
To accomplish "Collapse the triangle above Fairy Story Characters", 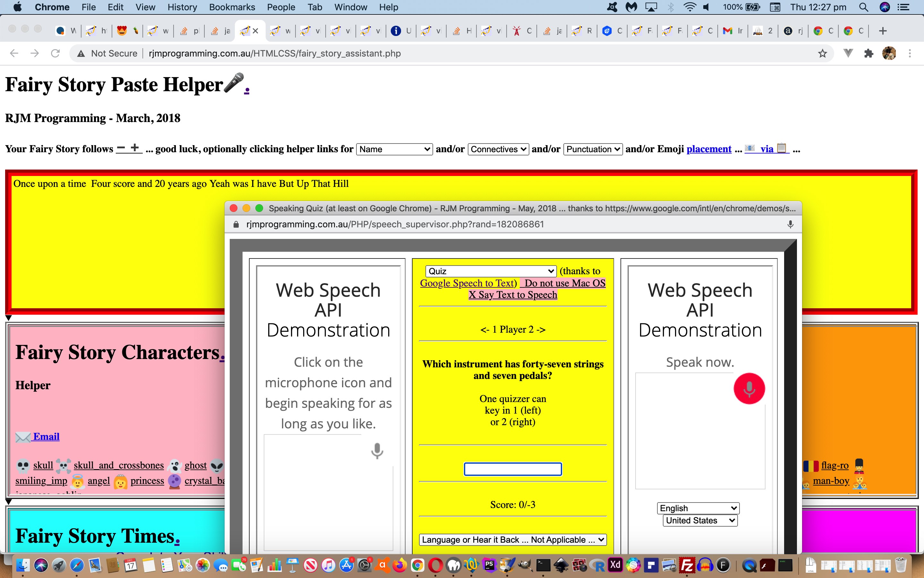I will (9, 318).
